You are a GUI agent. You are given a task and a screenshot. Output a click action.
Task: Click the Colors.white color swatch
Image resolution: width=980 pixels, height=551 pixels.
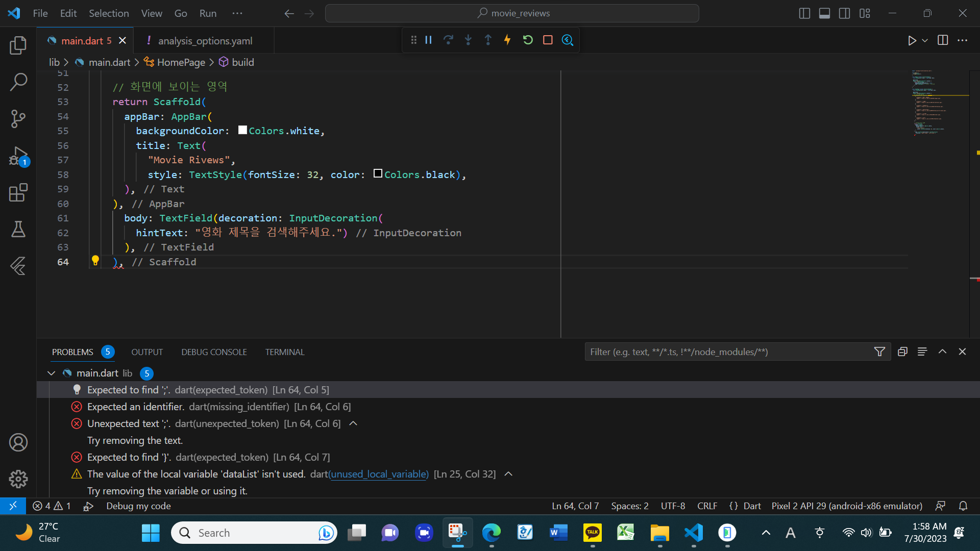[242, 130]
